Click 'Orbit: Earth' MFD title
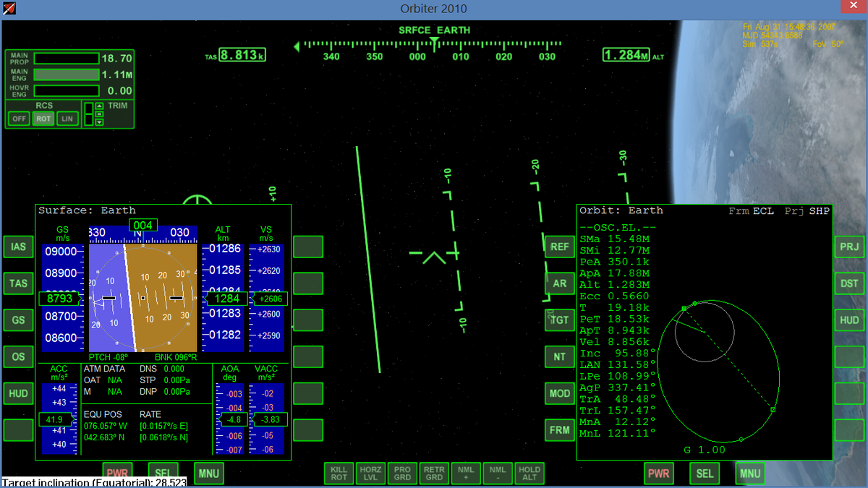 pyautogui.click(x=621, y=210)
